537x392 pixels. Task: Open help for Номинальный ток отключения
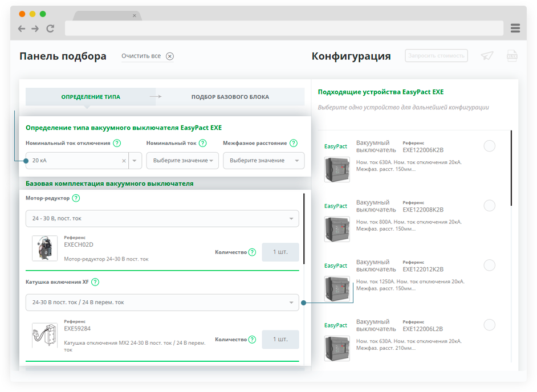[117, 143]
